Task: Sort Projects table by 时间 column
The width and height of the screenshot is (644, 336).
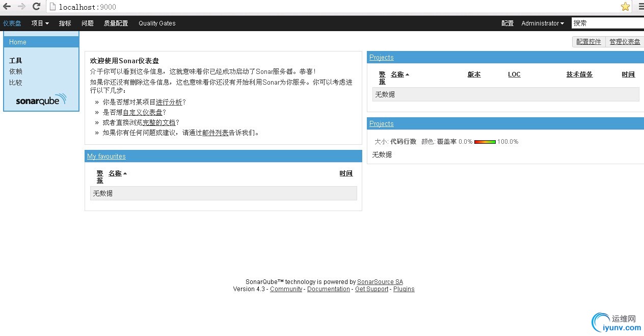Action: coord(628,74)
